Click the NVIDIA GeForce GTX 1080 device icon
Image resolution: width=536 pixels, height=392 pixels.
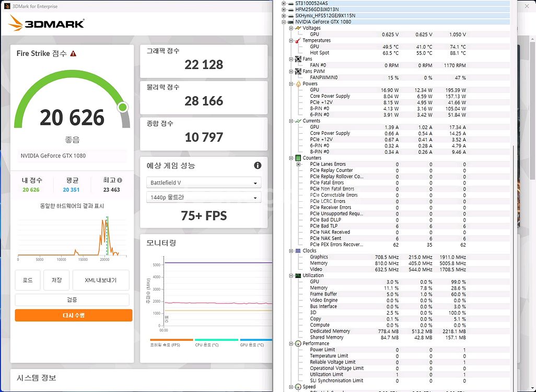coord(291,22)
